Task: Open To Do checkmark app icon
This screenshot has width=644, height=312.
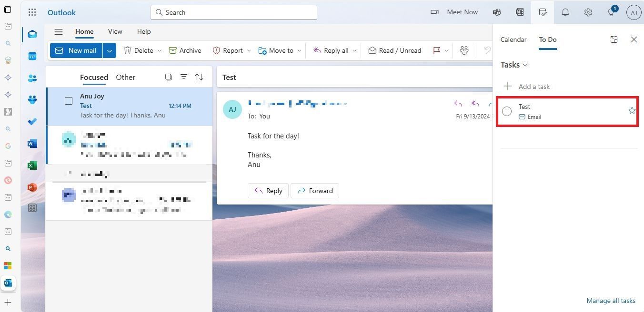Action: tap(32, 122)
